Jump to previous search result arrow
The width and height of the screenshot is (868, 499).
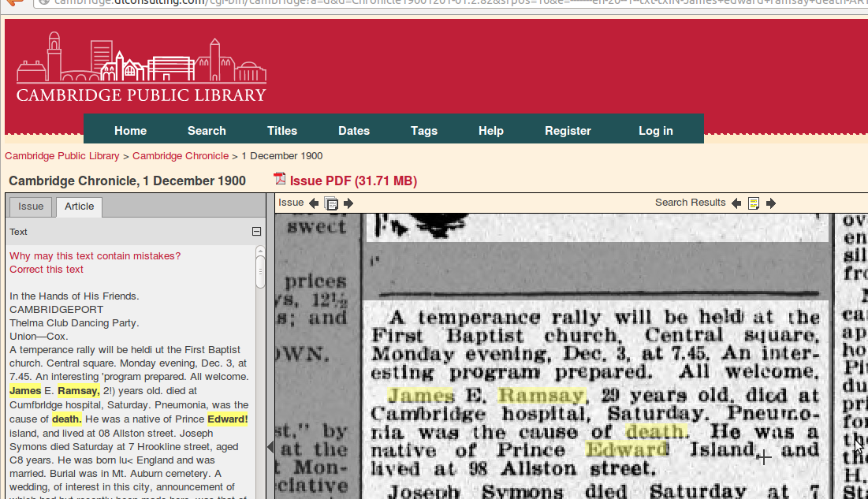click(x=736, y=203)
